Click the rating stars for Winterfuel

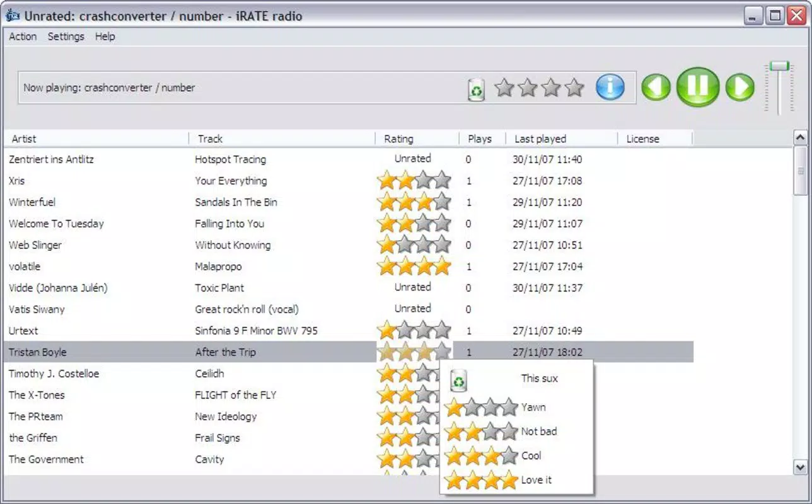(x=414, y=202)
